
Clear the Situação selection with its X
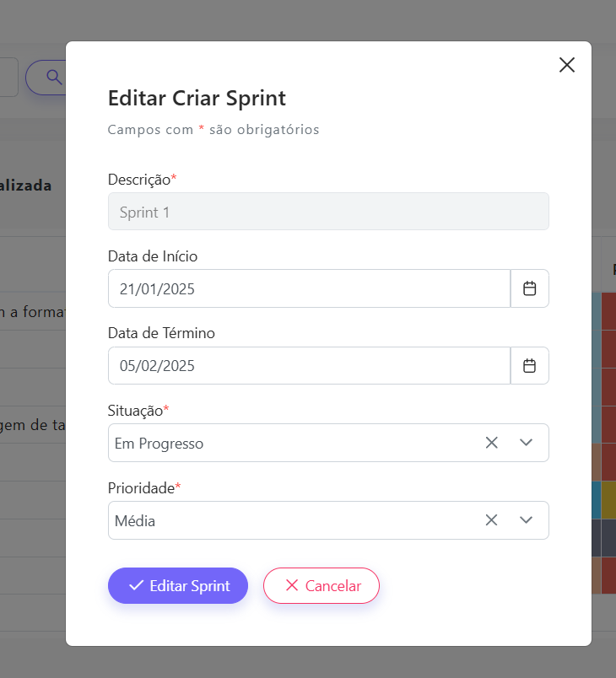(x=492, y=443)
